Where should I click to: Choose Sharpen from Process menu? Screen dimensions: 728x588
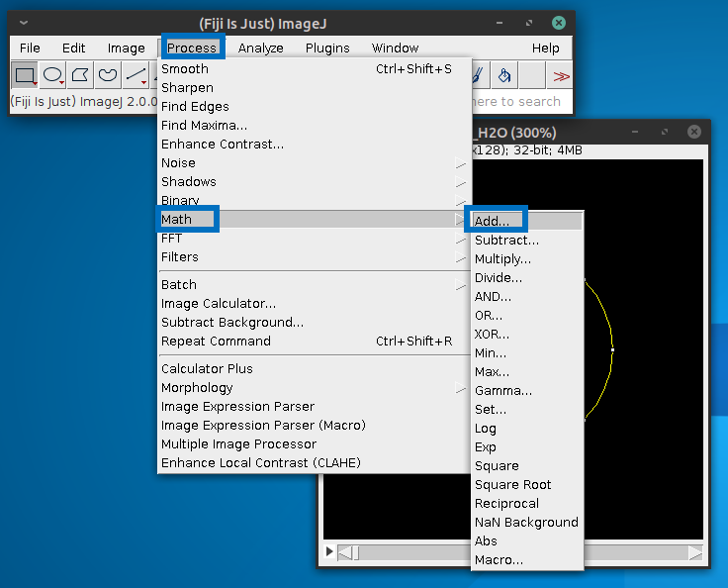pyautogui.click(x=315, y=87)
